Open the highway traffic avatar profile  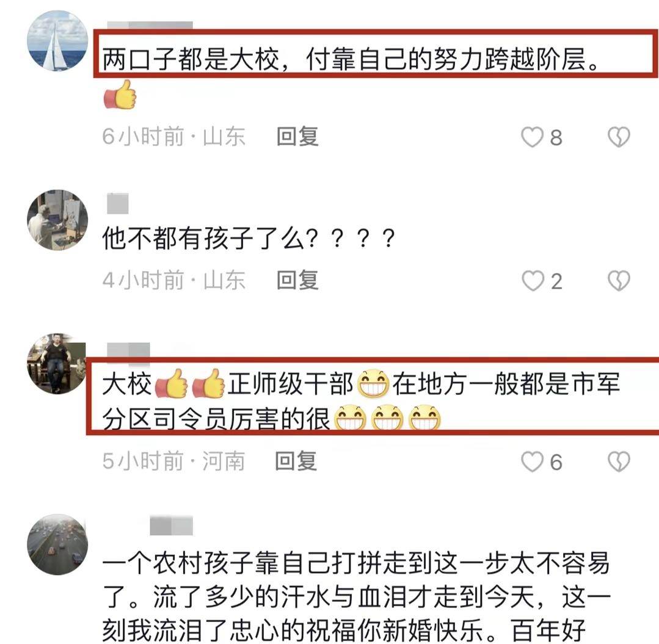click(57, 545)
